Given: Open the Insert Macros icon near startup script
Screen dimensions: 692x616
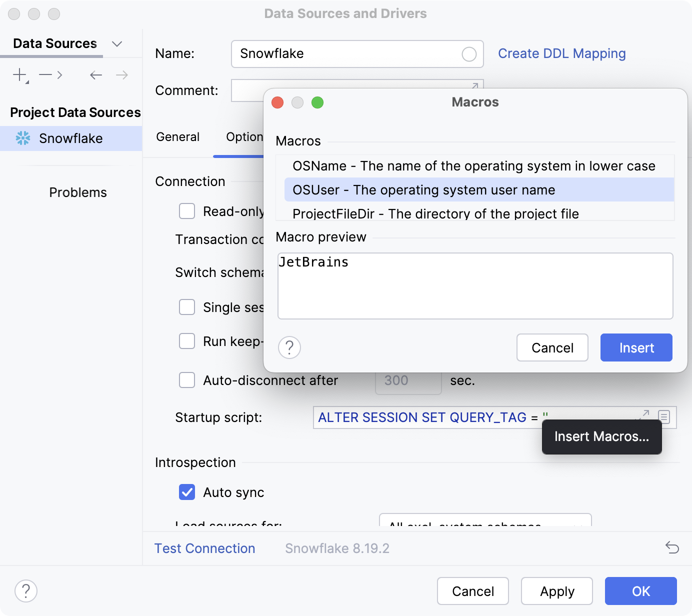Looking at the screenshot, I should [663, 417].
